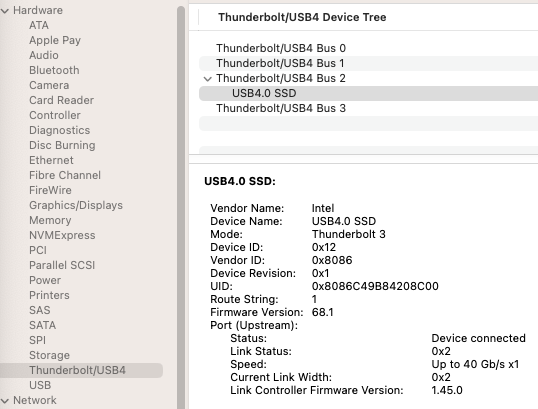Click the Port (Upstream) label
Screen dimensions: 538x409
(x=254, y=325)
